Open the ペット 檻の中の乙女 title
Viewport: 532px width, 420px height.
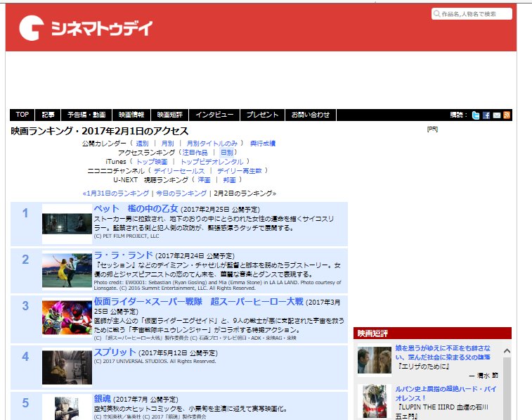pyautogui.click(x=136, y=208)
